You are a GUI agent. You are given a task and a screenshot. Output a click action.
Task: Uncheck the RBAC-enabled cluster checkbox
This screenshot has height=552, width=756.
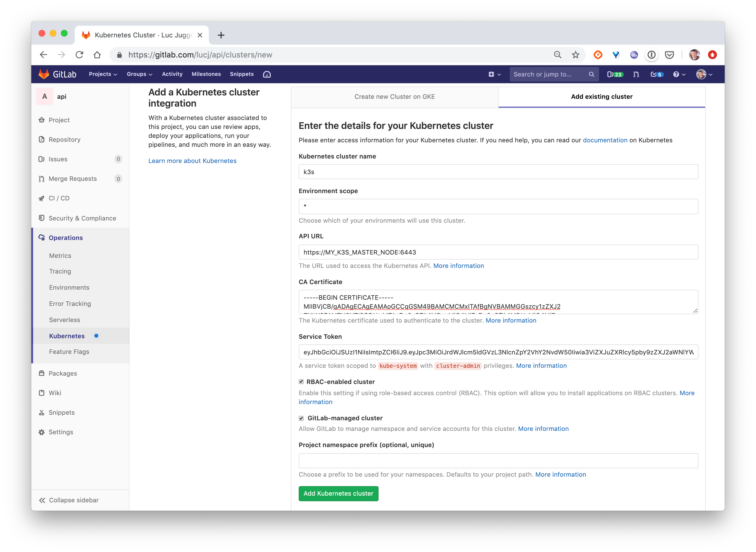301,381
